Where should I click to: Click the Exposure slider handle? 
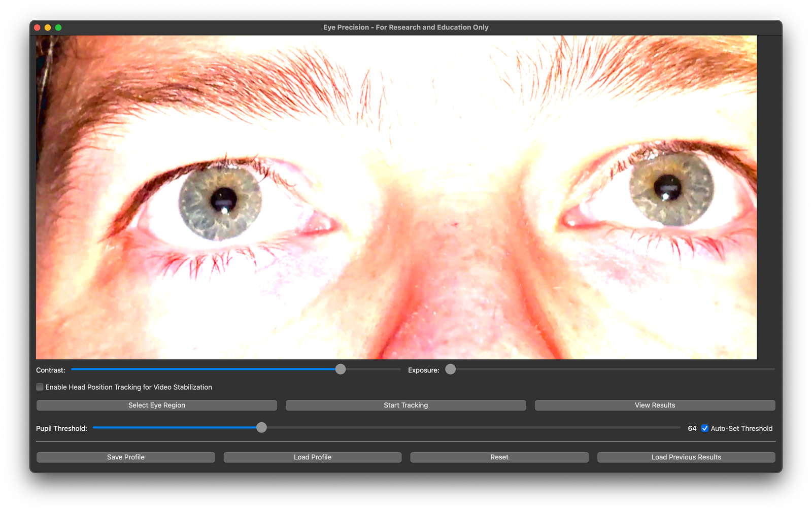(451, 369)
